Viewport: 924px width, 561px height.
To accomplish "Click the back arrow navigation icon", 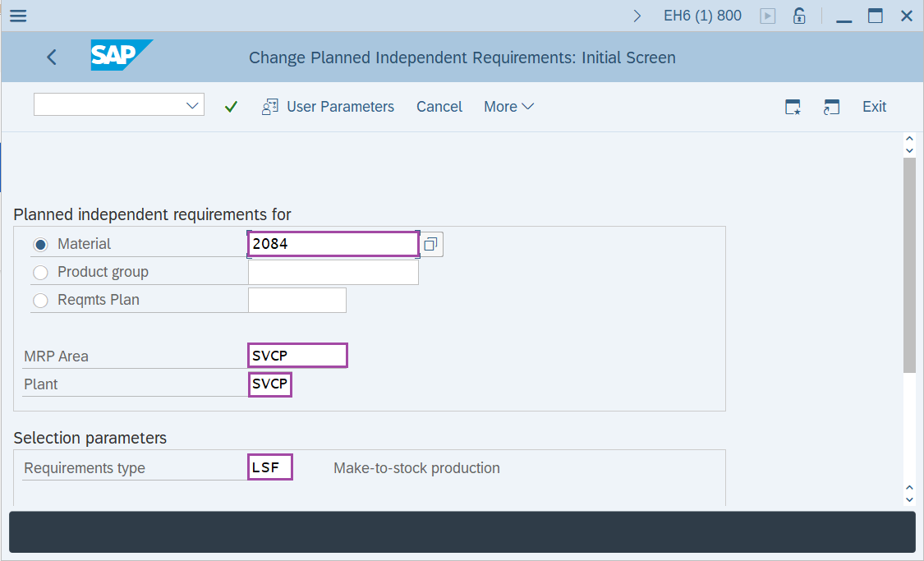I will tap(52, 57).
